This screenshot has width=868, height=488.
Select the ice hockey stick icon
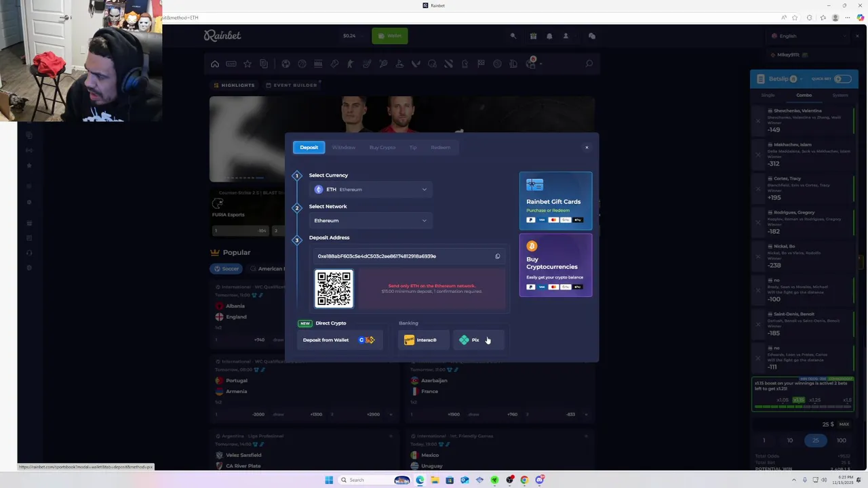click(x=367, y=64)
